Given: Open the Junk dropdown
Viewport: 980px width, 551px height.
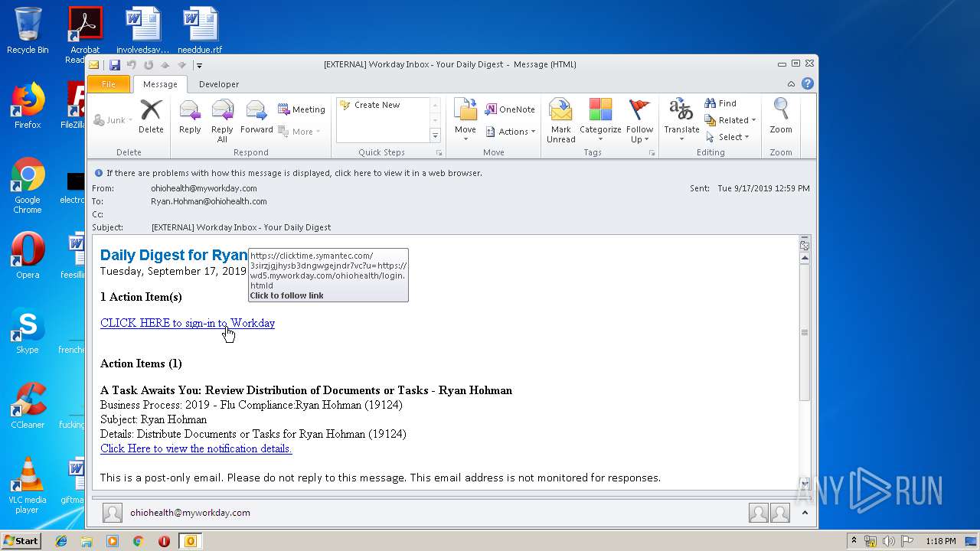Looking at the screenshot, I should click(113, 120).
